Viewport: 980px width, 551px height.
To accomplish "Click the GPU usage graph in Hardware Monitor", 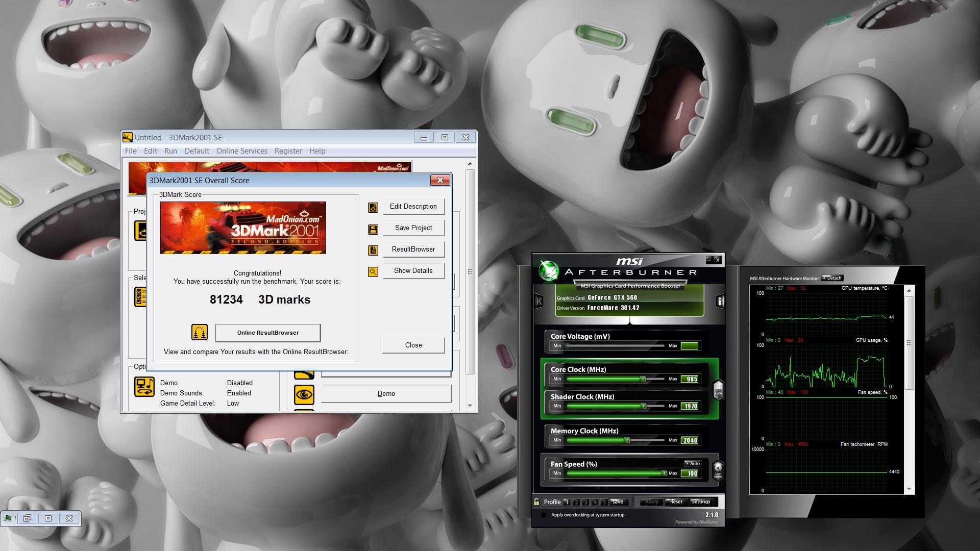I will point(826,366).
